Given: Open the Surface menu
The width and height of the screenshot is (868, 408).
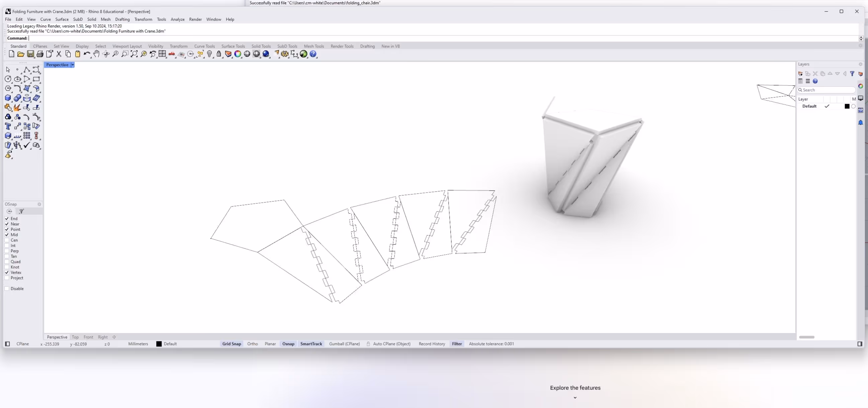Looking at the screenshot, I should click(62, 19).
